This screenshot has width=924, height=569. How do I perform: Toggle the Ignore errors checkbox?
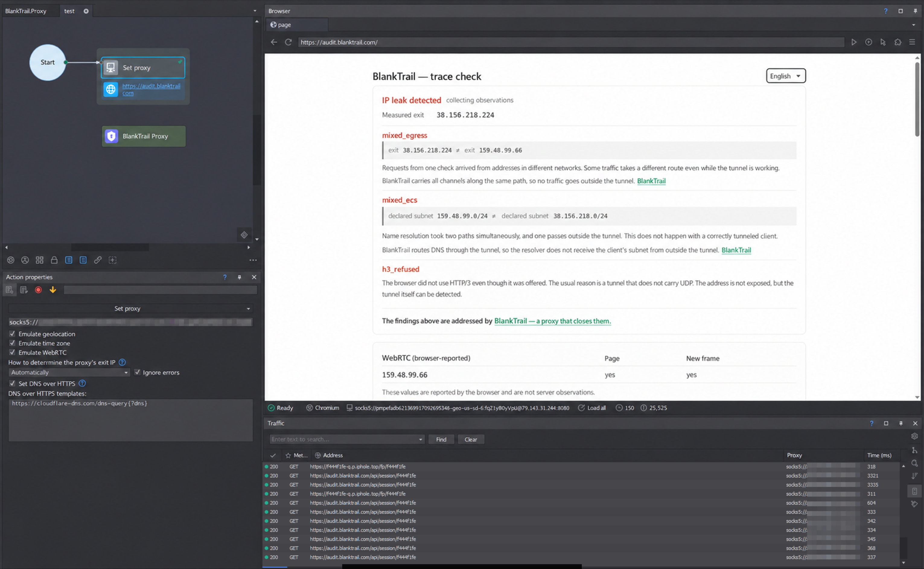click(x=138, y=372)
